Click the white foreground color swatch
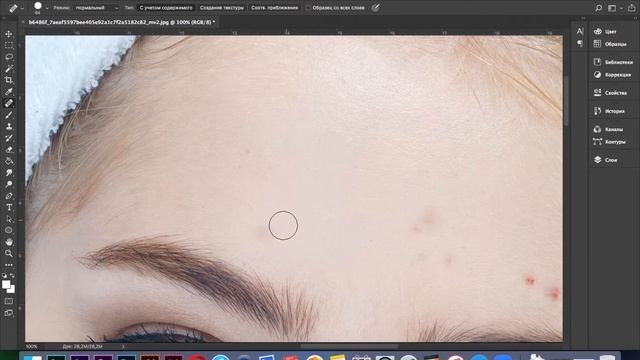The image size is (640, 360). tap(6, 284)
